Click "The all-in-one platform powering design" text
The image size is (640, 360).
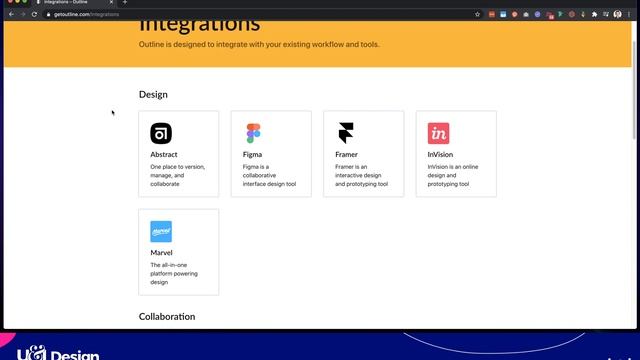(174, 273)
